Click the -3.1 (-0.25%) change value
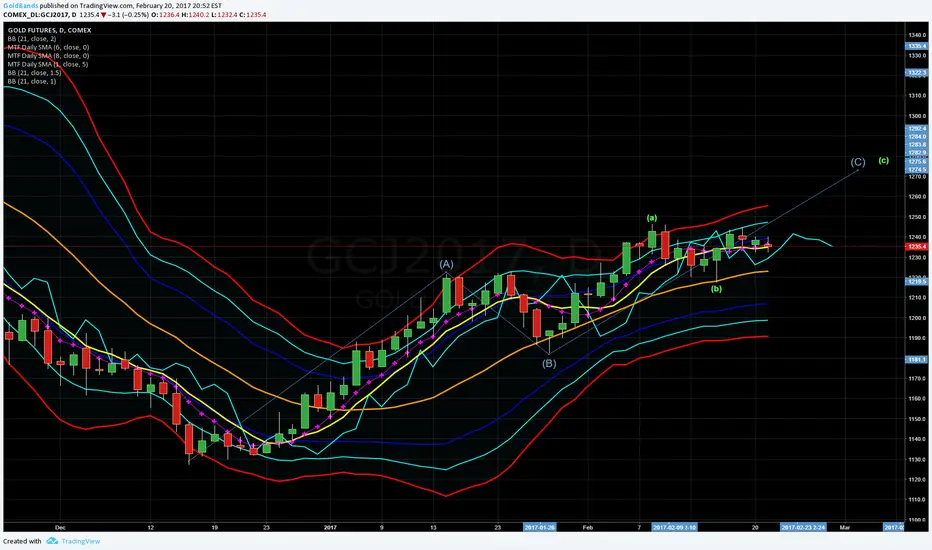932x550 pixels. pyautogui.click(x=128, y=14)
